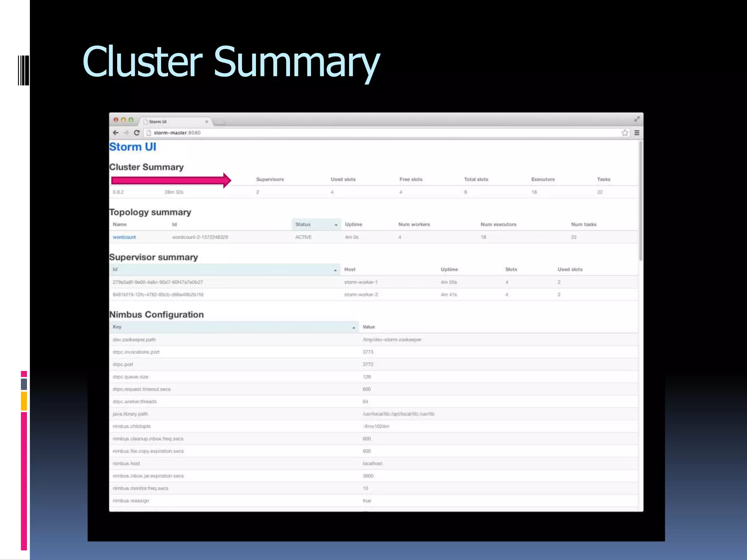747x560 pixels.
Task: Select the nimbus.host key
Action: point(126,464)
